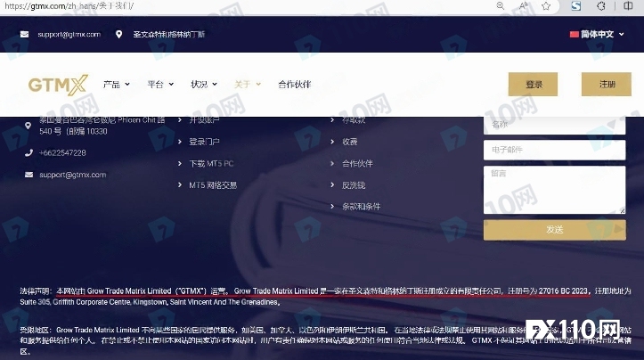Screen dimensions: 644x360
Task: Click the phone number +6622547228
Action: click(62, 153)
